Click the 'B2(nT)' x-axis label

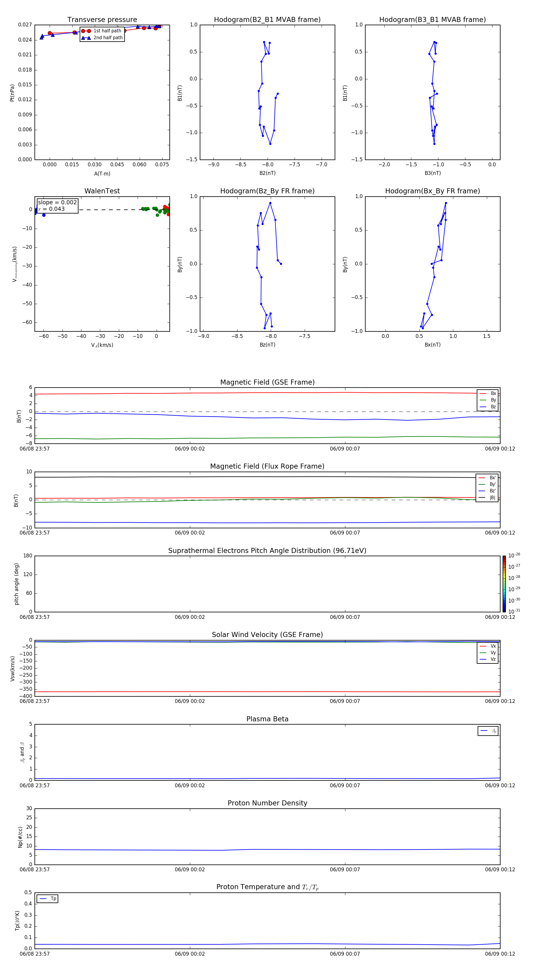[267, 173]
